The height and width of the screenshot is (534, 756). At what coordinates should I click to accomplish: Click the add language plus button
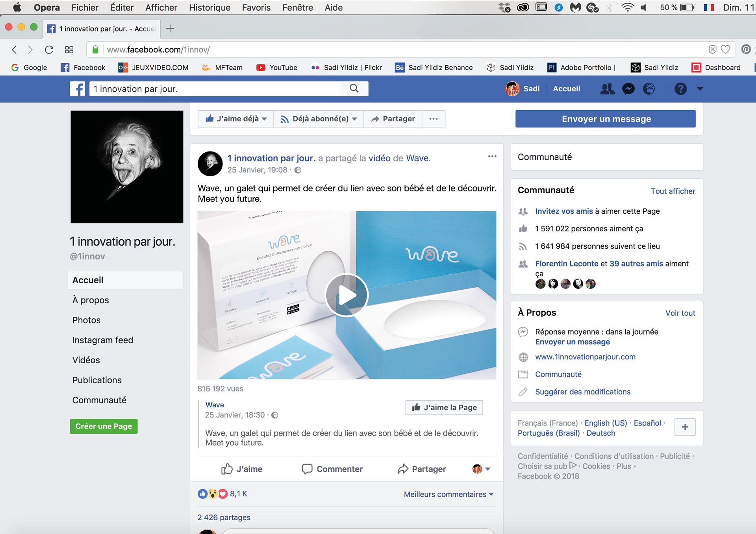pos(685,427)
